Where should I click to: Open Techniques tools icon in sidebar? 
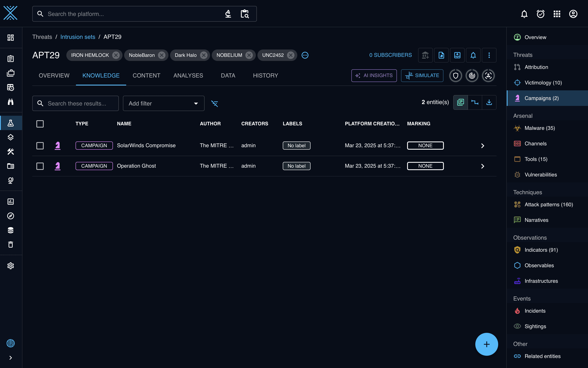point(10,152)
